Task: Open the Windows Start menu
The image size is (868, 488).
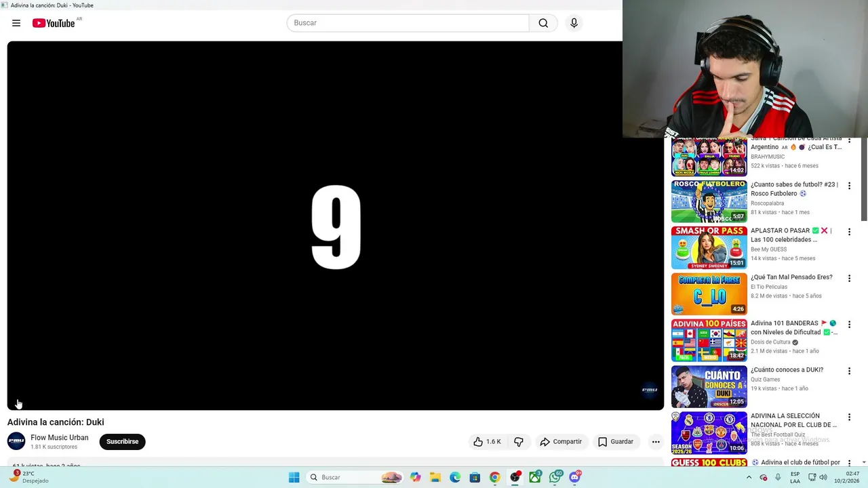Action: click(x=294, y=477)
